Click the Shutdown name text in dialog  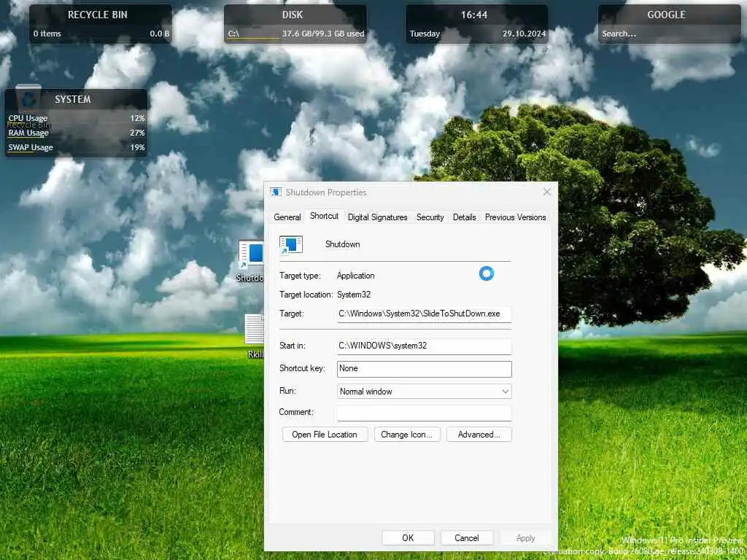pyautogui.click(x=343, y=244)
